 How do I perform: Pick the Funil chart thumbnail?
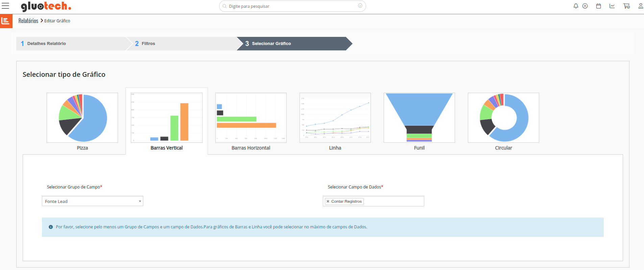[419, 118]
